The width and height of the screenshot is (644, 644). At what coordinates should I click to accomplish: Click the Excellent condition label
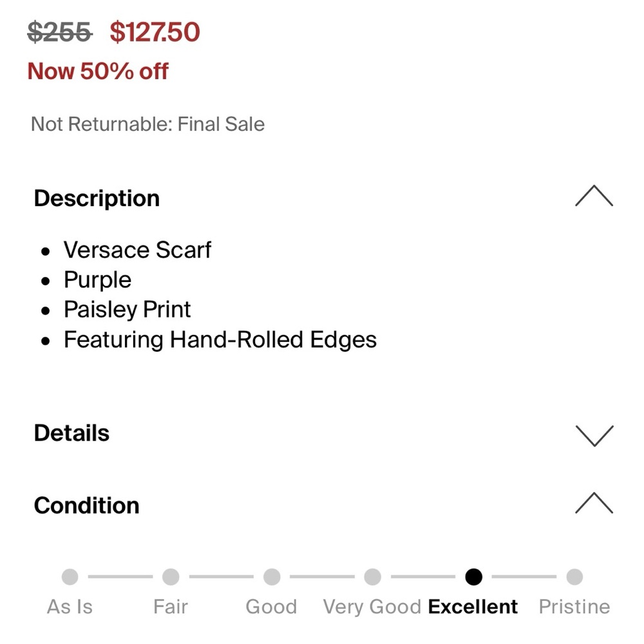pos(473,607)
